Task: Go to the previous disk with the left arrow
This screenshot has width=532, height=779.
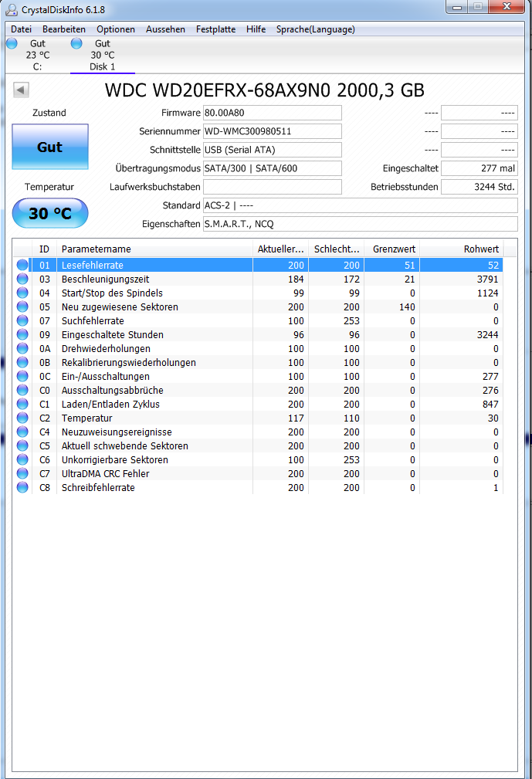Action: pos(21,90)
